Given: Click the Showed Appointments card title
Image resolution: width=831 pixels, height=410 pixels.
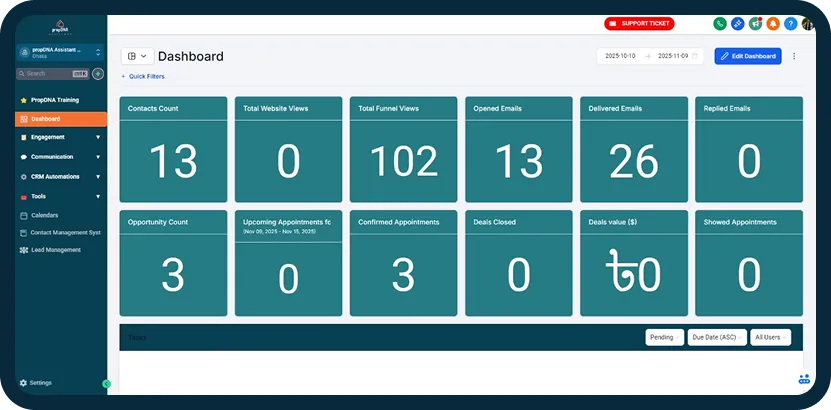Looking at the screenshot, I should click(x=740, y=222).
